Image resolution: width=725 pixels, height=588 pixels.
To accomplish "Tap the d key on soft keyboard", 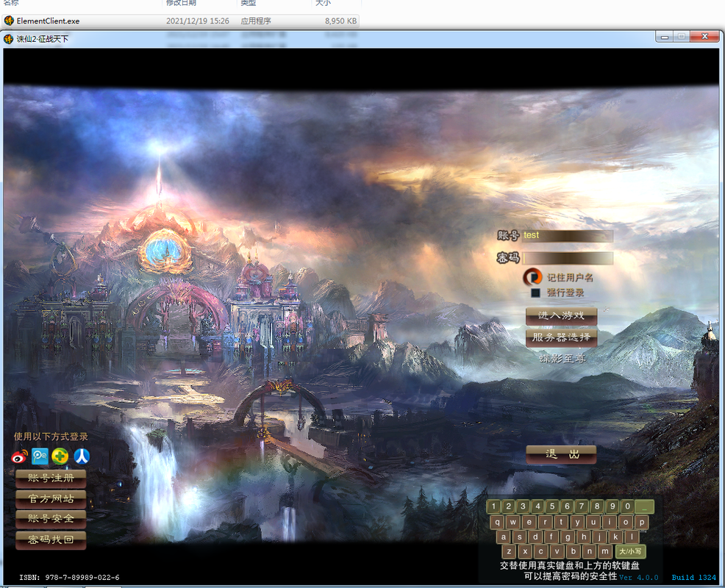I will coord(535,537).
